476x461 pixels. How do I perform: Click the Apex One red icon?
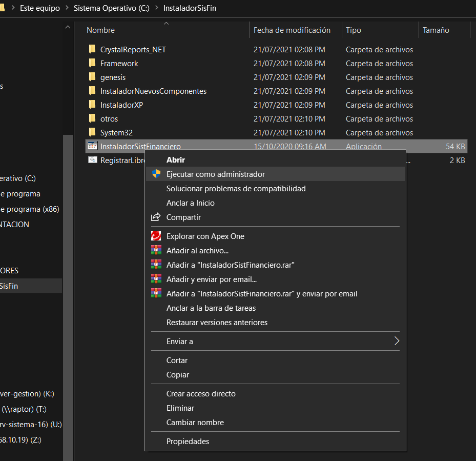(x=156, y=236)
